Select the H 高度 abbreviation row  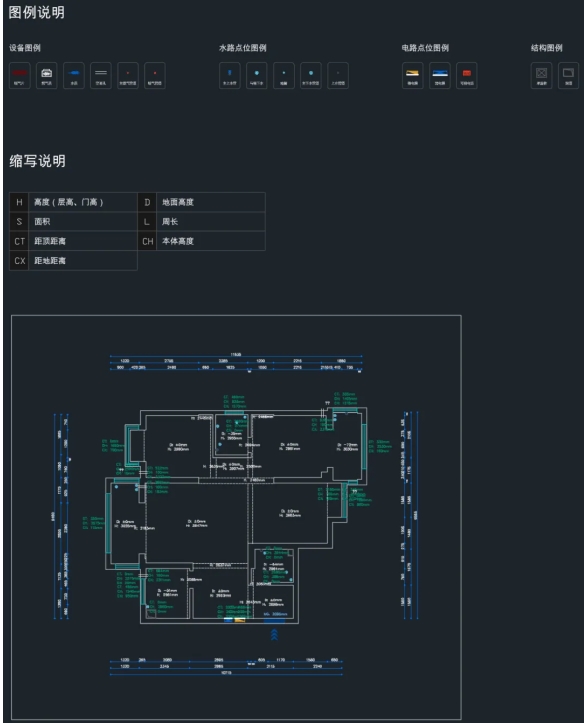(x=73, y=202)
